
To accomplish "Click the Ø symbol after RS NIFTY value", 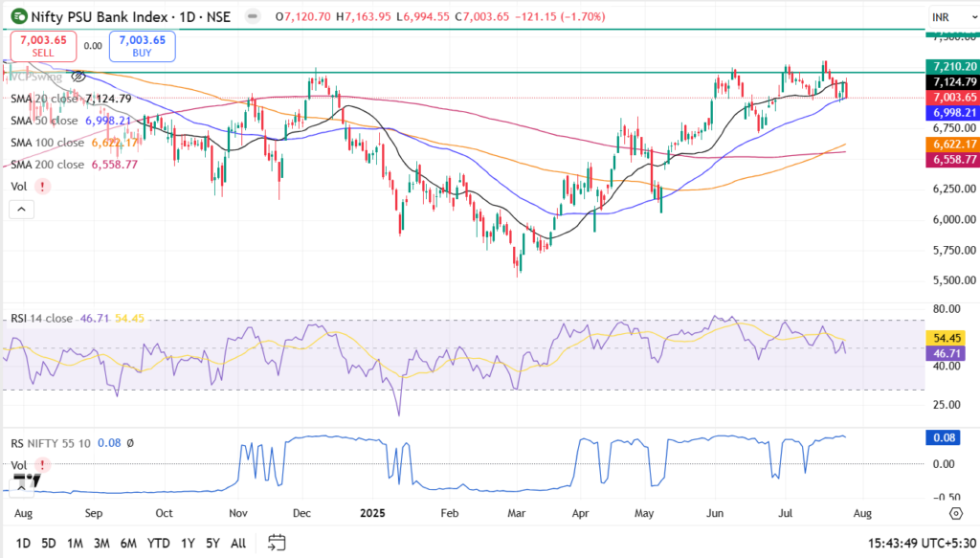I will pos(130,443).
